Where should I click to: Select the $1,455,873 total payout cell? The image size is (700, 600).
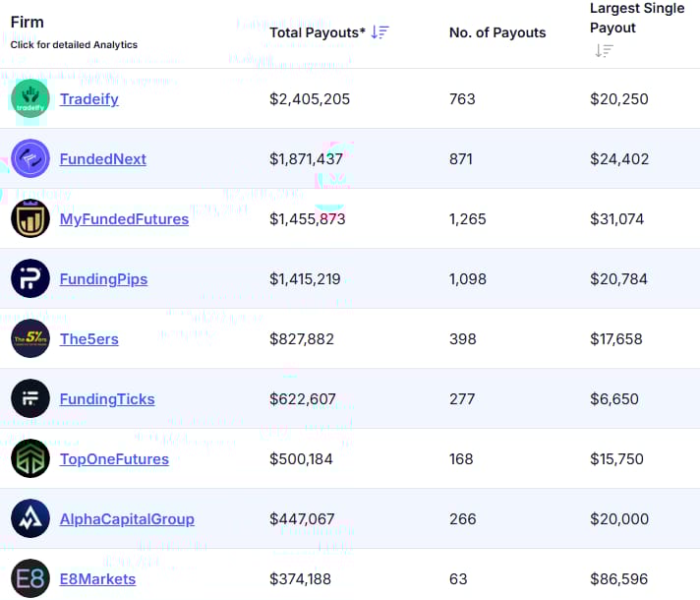(x=308, y=219)
